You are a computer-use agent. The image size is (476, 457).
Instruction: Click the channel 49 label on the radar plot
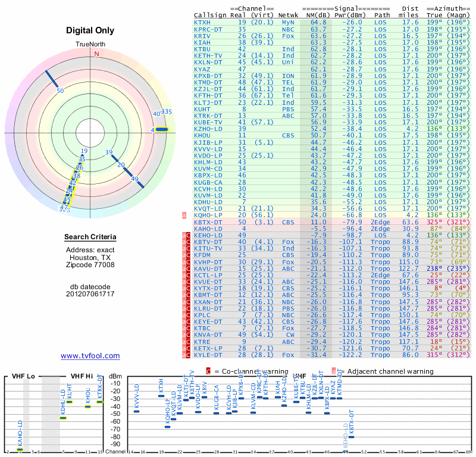click(135, 179)
